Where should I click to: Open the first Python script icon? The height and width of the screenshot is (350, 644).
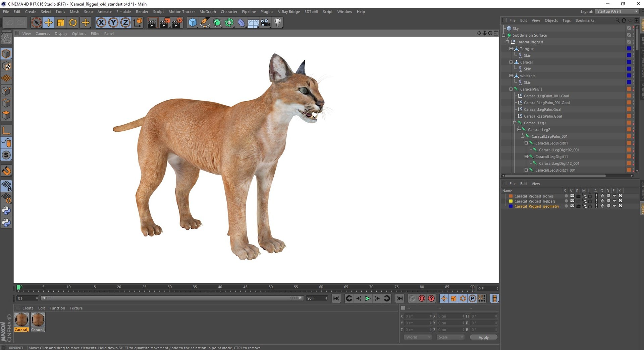[x=6, y=211]
